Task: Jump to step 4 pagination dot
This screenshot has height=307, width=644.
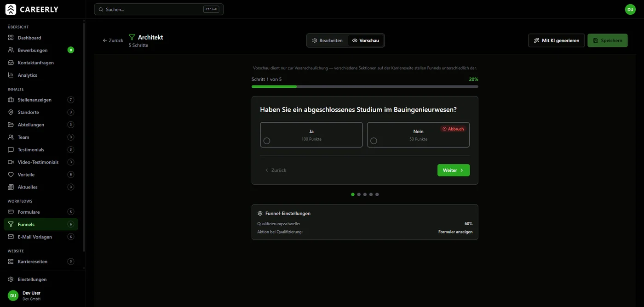Action: click(x=371, y=194)
